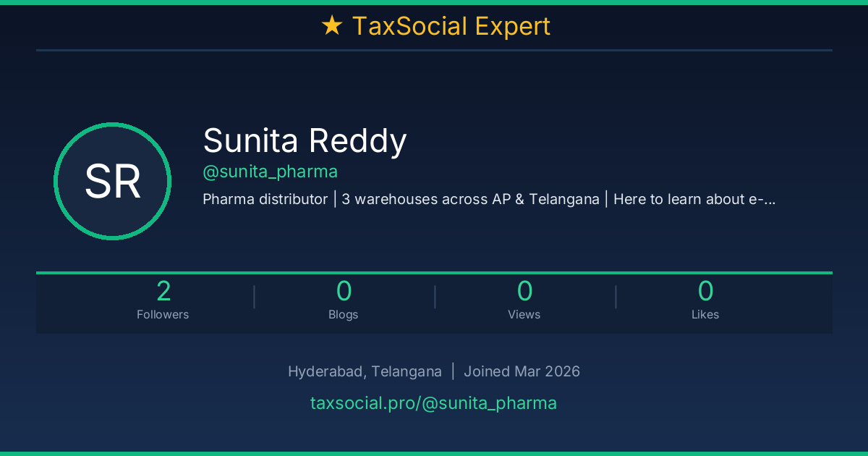Image resolution: width=868 pixels, height=456 pixels.
Task: Click the followers count number 2
Action: coord(163,291)
